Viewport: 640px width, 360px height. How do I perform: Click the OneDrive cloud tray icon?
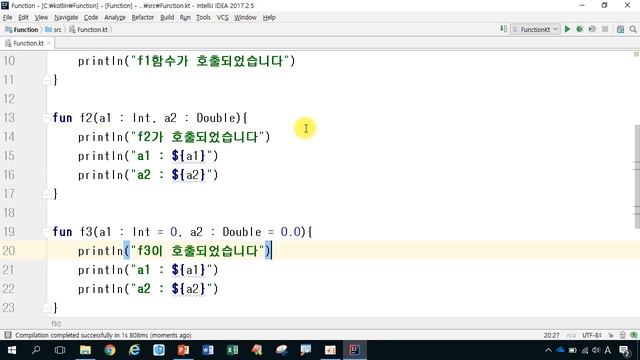pyautogui.click(x=560, y=350)
